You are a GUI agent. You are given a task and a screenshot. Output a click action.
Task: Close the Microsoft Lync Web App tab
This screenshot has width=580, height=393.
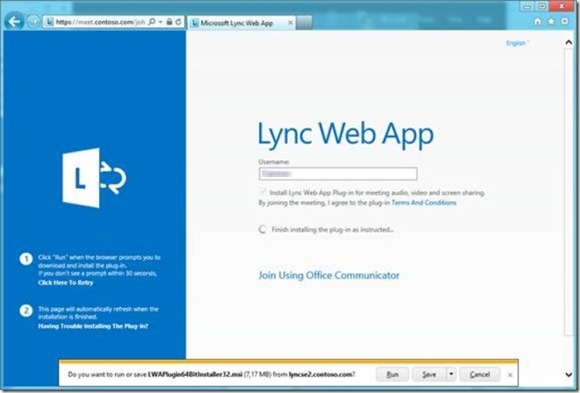coord(290,23)
